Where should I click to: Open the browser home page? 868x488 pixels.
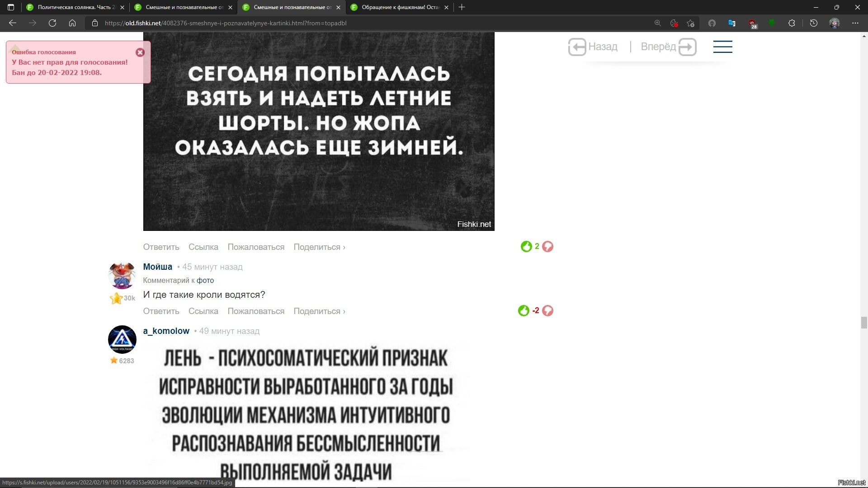[72, 23]
